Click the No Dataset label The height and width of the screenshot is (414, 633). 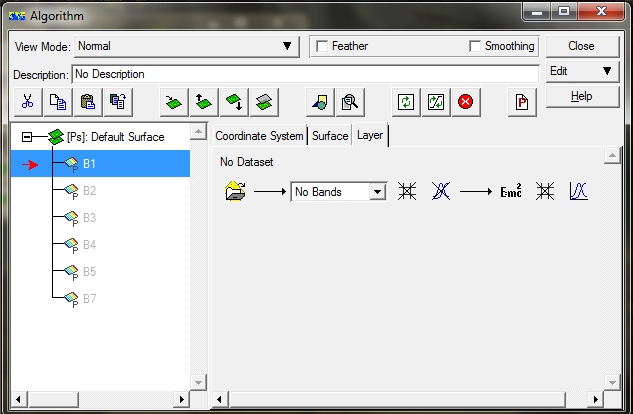(247, 162)
